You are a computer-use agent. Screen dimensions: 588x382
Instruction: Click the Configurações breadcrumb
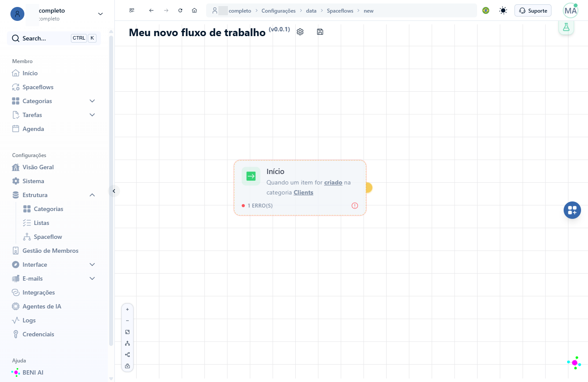(278, 10)
